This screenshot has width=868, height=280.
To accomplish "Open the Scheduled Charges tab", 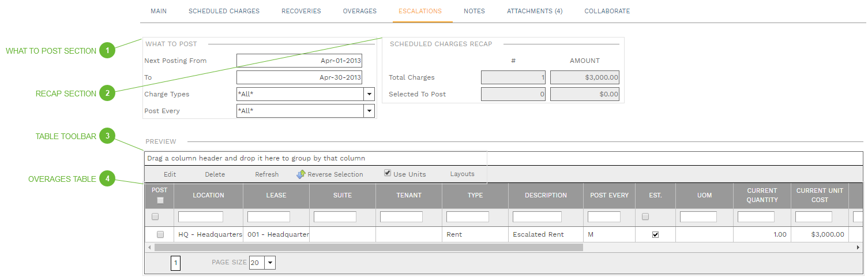I will click(224, 11).
